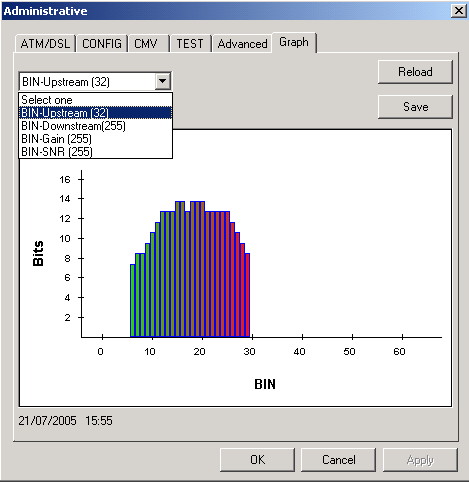Click the Bits axis label
This screenshot has height=482, width=469.
[38, 253]
